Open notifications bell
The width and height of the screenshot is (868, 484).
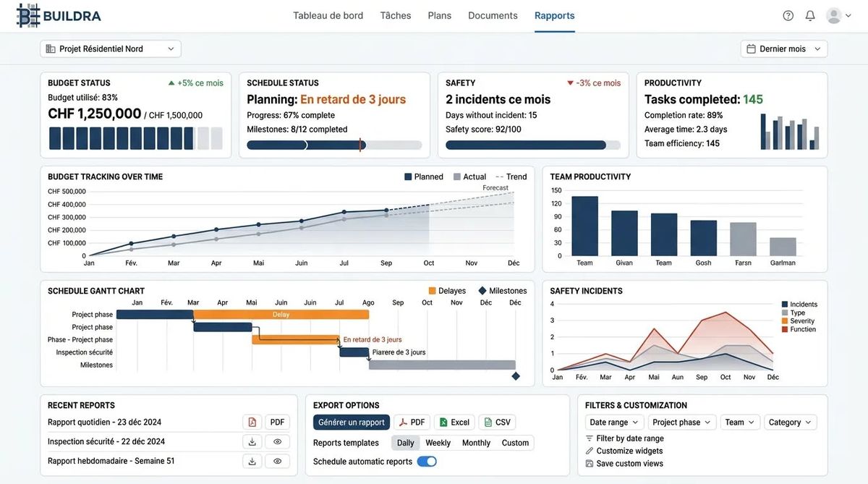(810, 16)
